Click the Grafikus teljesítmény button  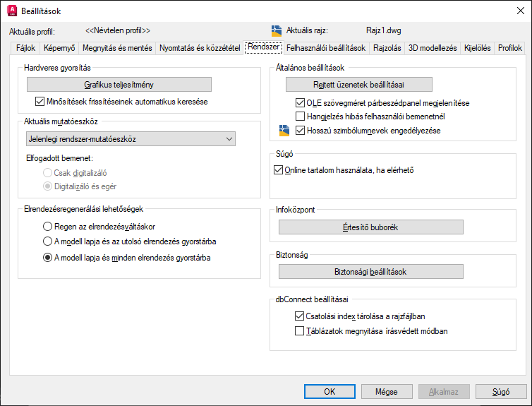[x=119, y=85]
